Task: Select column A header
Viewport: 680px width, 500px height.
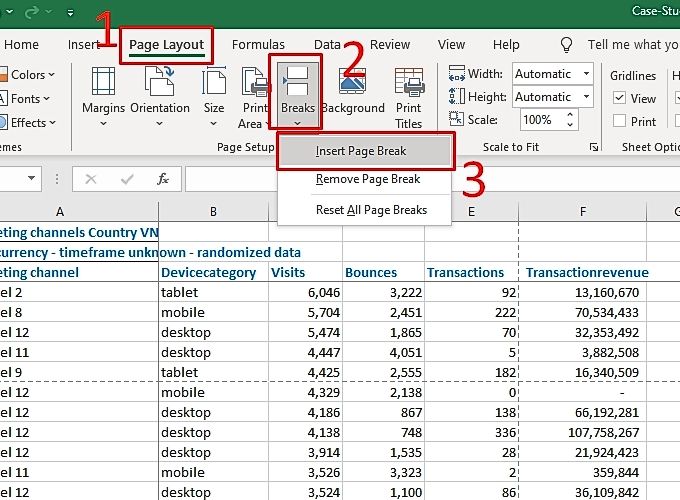Action: point(79,212)
